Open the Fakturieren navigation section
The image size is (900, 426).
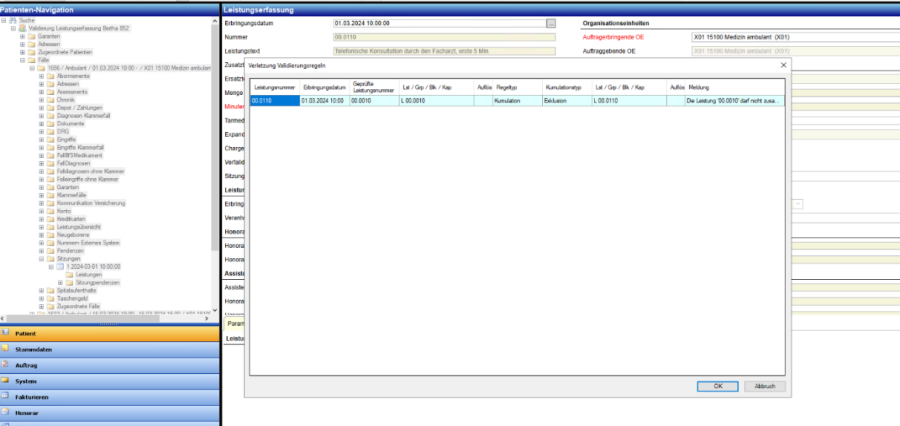(x=110, y=397)
